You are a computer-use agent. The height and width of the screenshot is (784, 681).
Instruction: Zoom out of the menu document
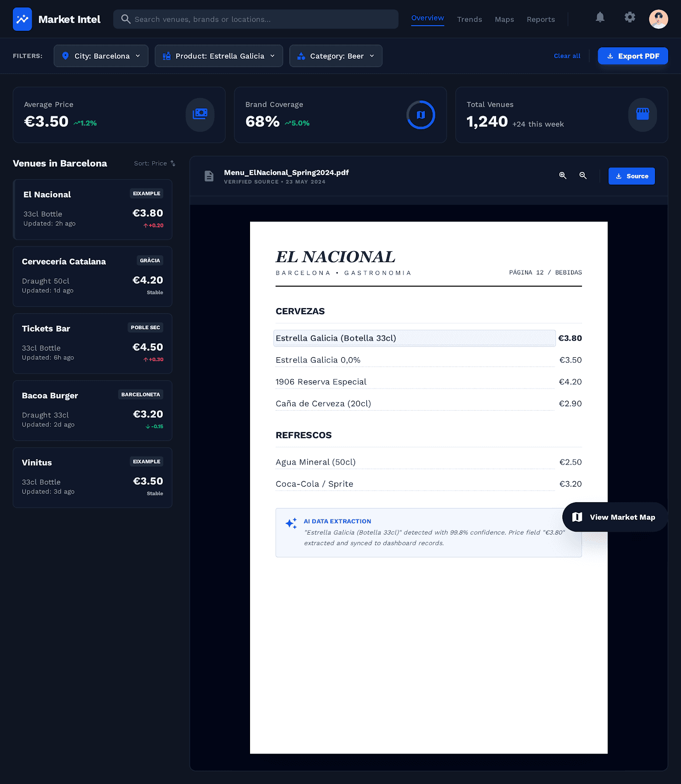[x=583, y=176]
